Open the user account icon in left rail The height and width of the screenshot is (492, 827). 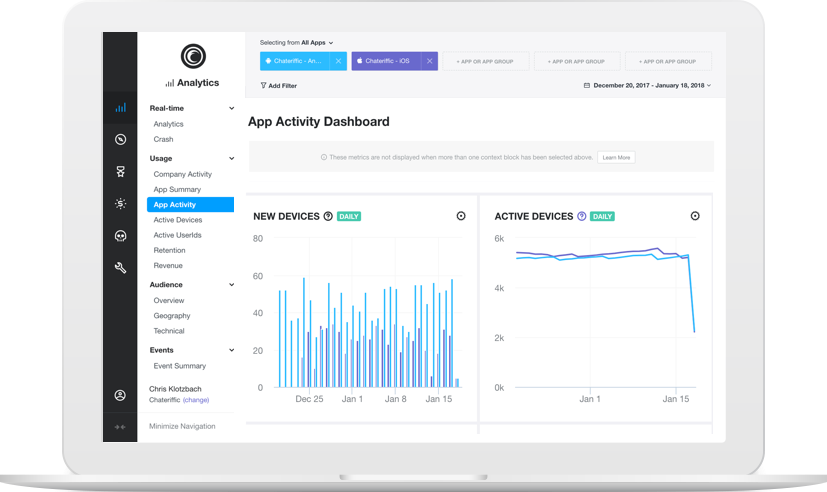(120, 395)
